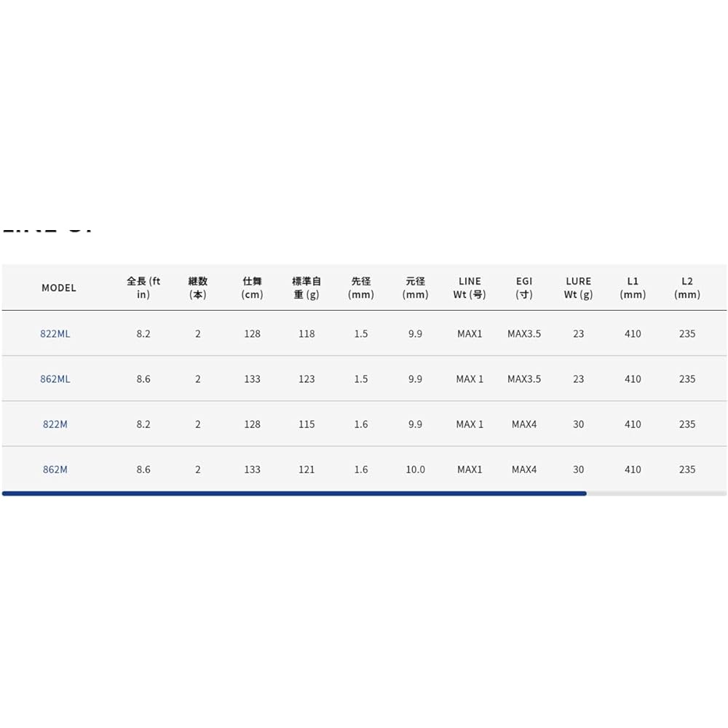728x728 pixels.
Task: Click the 10.0 元径 cell for 862M
Action: click(415, 470)
